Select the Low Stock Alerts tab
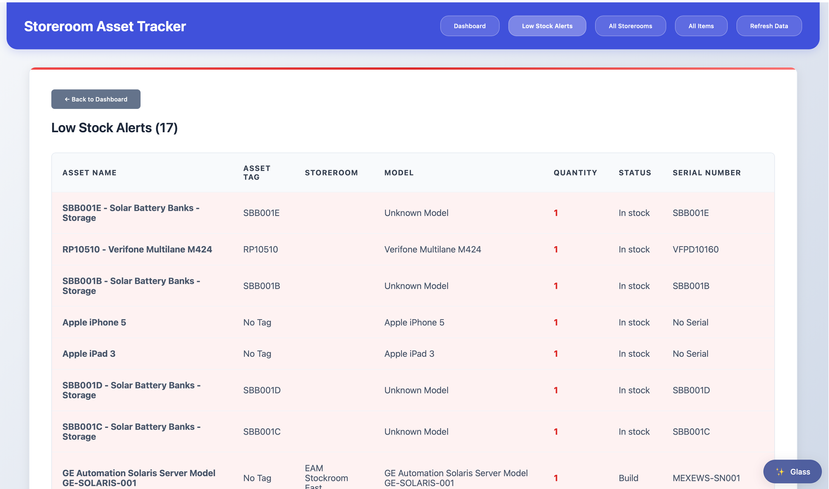The height and width of the screenshot is (489, 829). (547, 26)
